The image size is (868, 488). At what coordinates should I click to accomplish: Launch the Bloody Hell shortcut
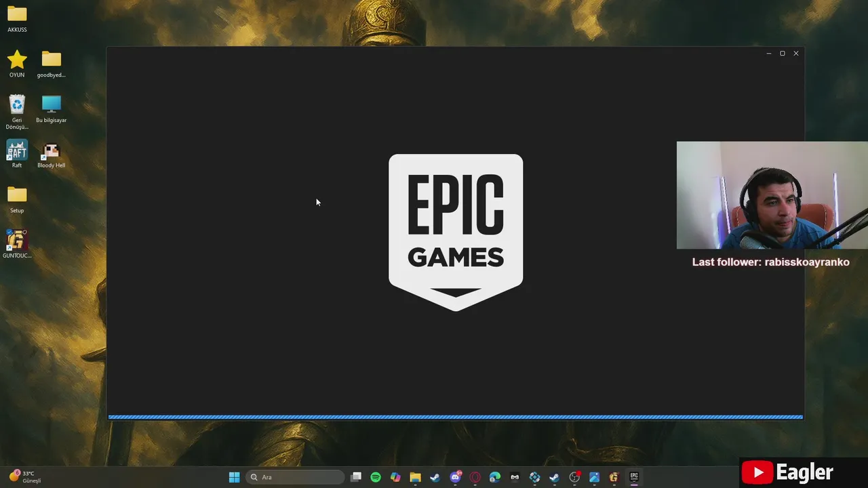(x=52, y=155)
